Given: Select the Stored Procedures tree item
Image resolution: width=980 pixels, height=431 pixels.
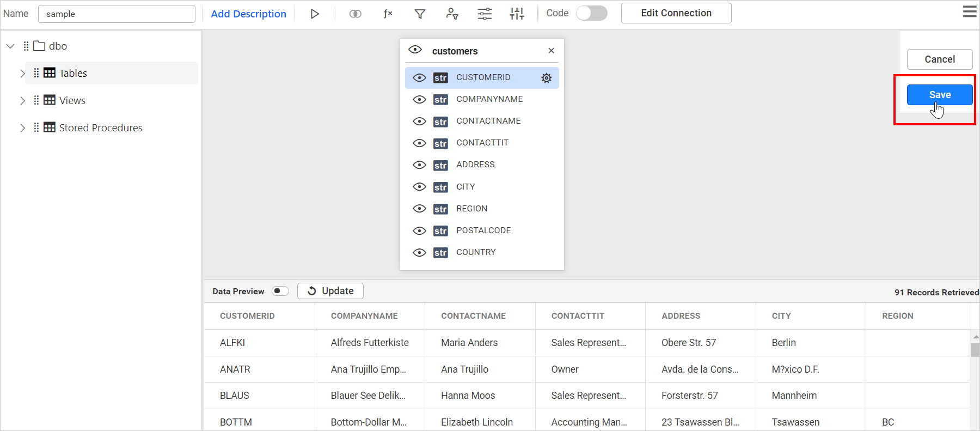Looking at the screenshot, I should pos(101,128).
